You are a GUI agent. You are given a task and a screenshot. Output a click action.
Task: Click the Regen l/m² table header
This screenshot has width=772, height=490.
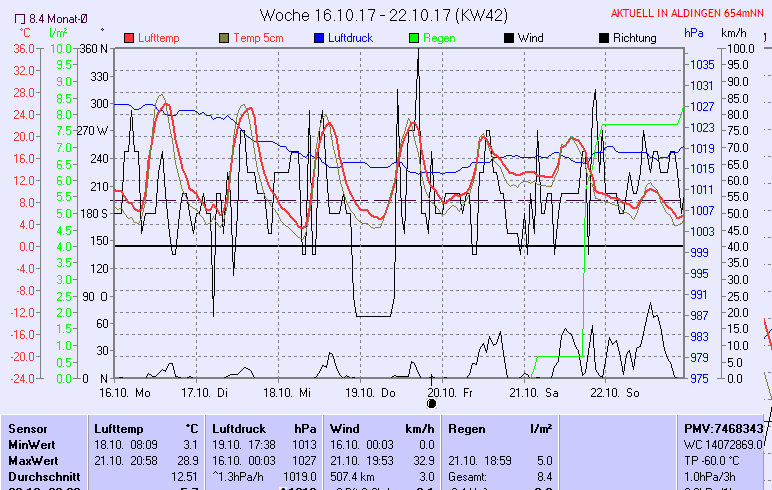pos(500,428)
